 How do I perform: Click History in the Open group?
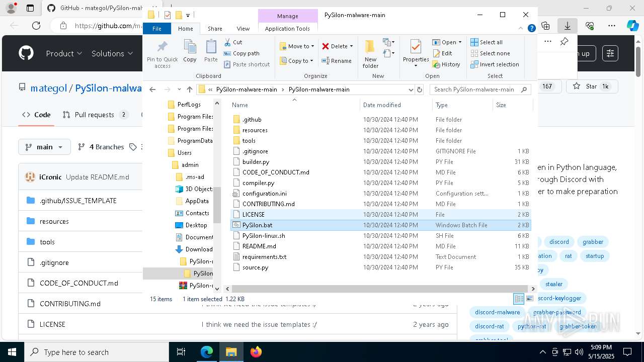(446, 64)
